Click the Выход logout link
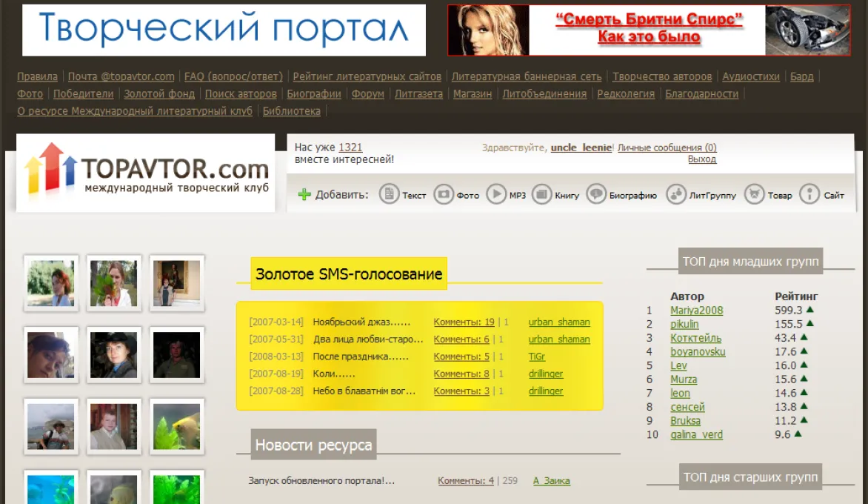Image resolution: width=868 pixels, height=504 pixels. pos(702,159)
